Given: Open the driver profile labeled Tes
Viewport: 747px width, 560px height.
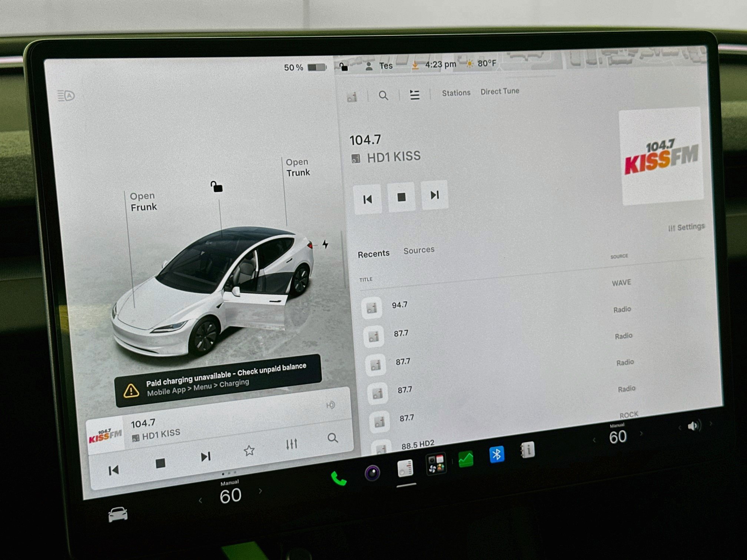Looking at the screenshot, I should coord(379,66).
